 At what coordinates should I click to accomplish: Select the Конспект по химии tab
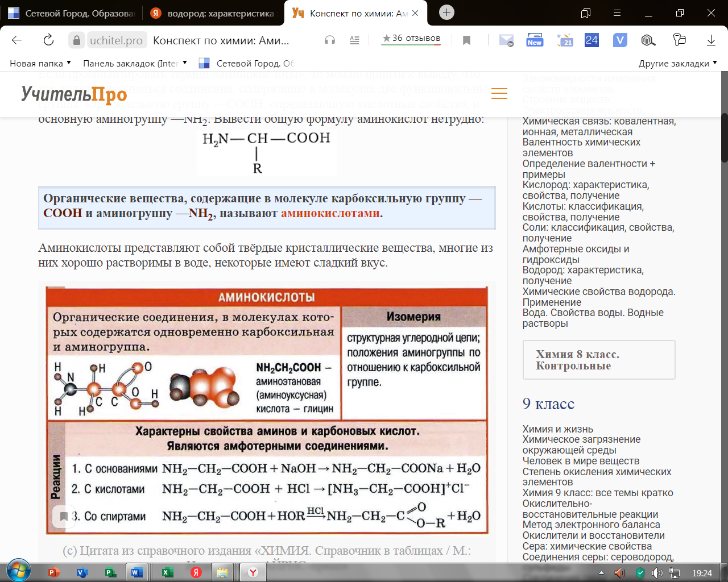coord(355,13)
